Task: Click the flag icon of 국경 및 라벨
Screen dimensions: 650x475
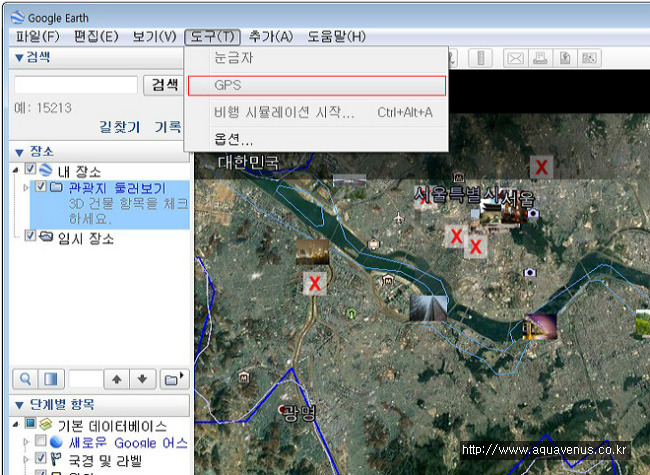Action: (55, 459)
